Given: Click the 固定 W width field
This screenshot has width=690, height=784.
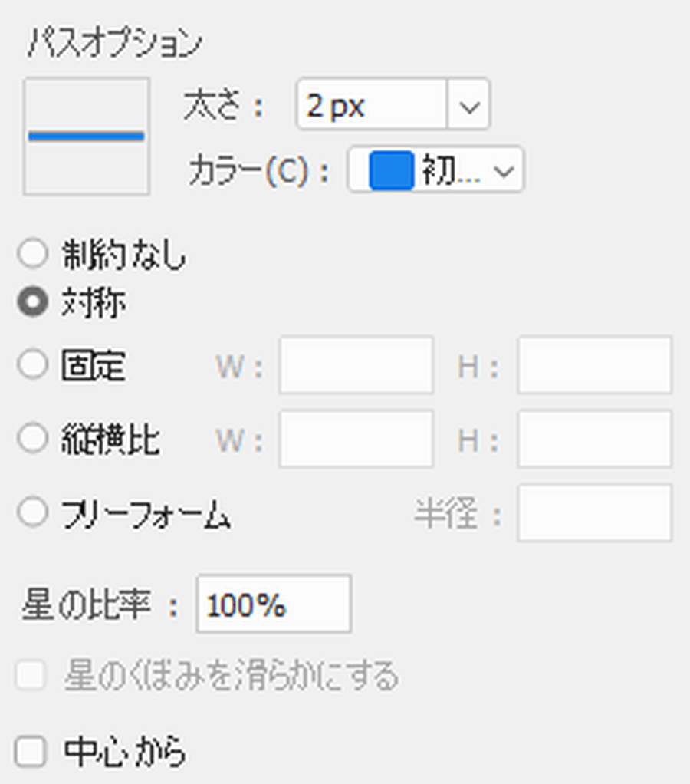Looking at the screenshot, I should click(356, 365).
